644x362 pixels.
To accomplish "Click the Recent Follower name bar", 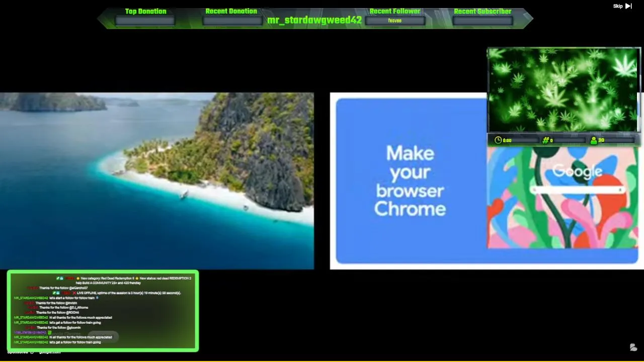I will pos(395,21).
